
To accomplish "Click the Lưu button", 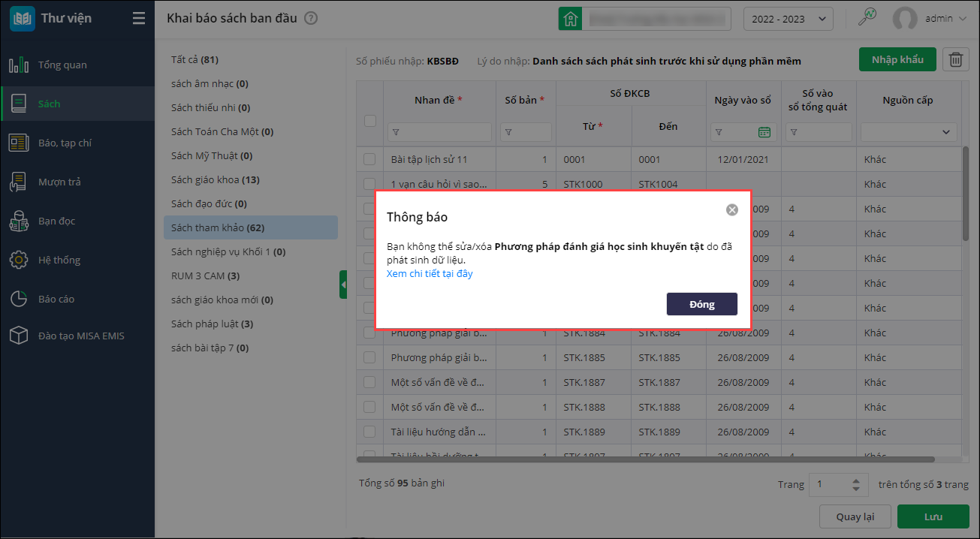I will tap(933, 516).
